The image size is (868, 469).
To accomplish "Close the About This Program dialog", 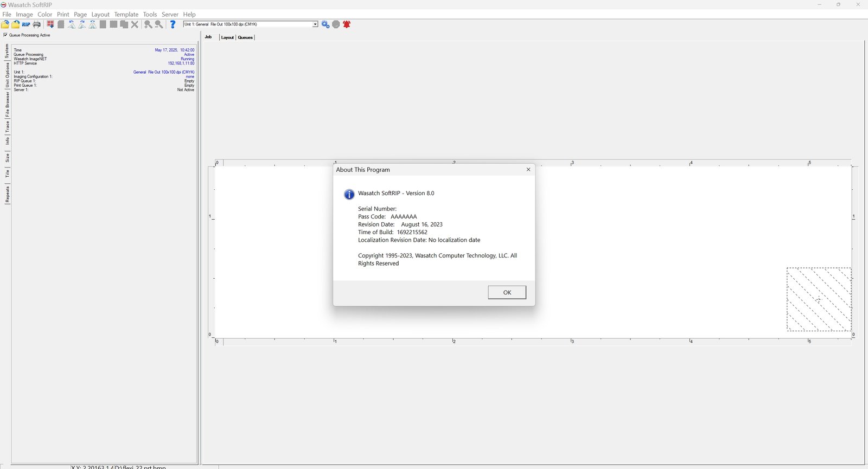I will [528, 170].
